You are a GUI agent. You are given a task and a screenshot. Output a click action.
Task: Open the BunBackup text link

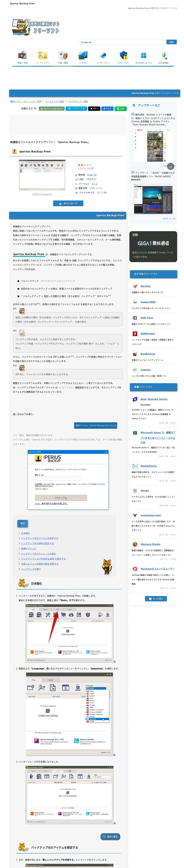[148, 354]
